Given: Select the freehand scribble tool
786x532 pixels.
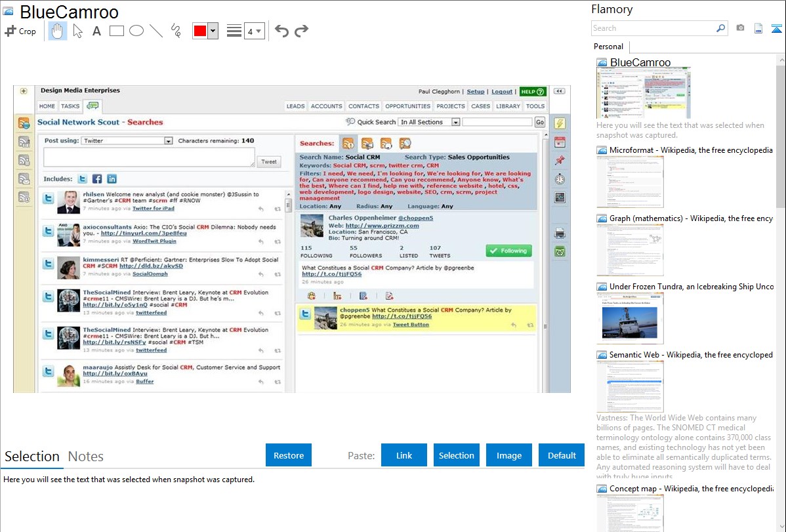Looking at the screenshot, I should click(176, 31).
